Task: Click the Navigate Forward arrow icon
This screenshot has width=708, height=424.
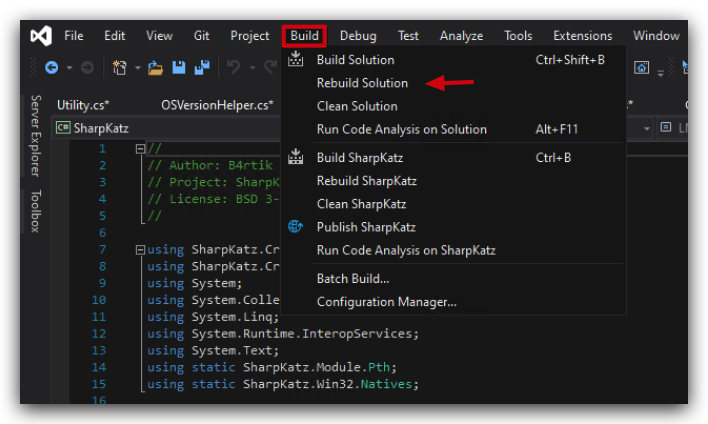Action: (x=87, y=68)
